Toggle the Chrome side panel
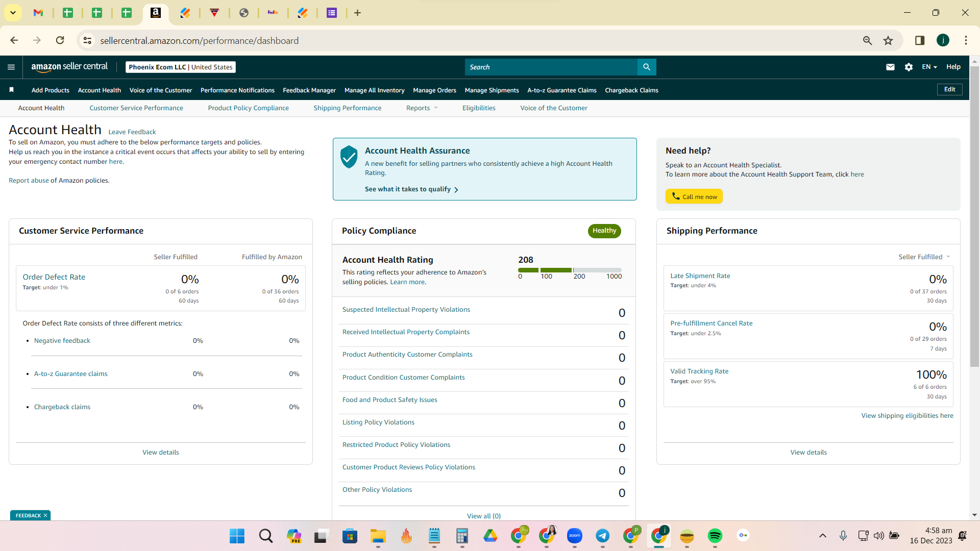This screenshot has width=980, height=551. (x=920, y=40)
